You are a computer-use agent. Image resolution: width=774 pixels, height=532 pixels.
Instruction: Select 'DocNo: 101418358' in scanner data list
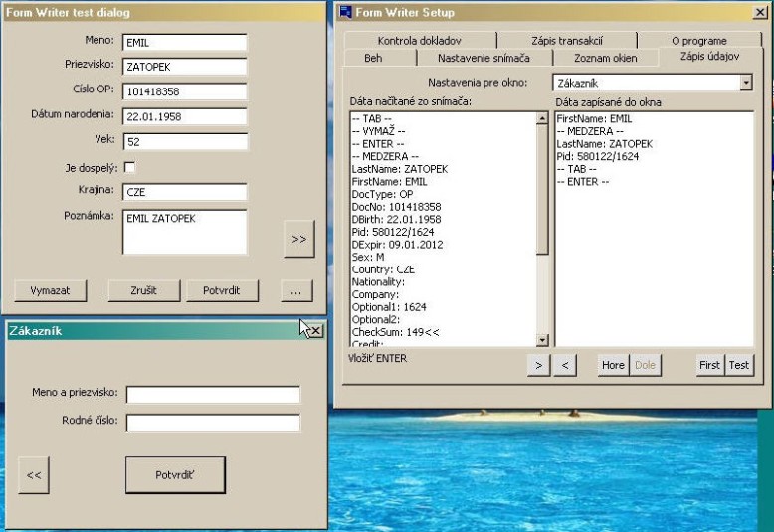pyautogui.click(x=396, y=207)
